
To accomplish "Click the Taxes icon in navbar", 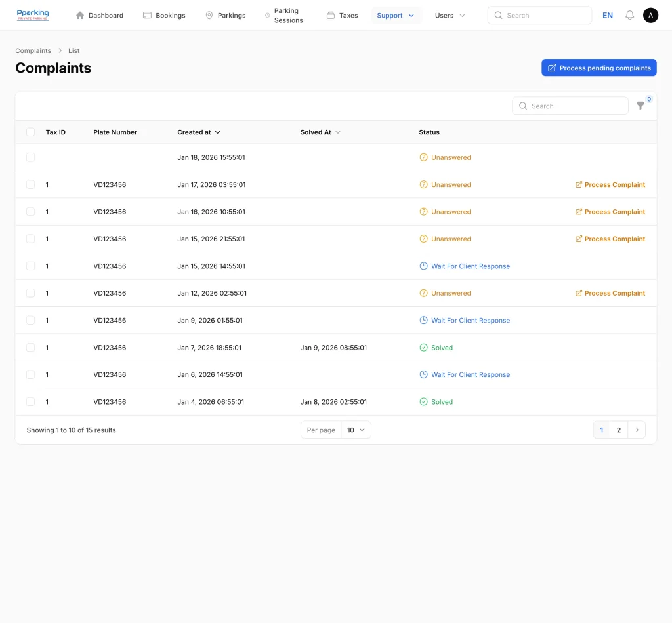I will (331, 15).
